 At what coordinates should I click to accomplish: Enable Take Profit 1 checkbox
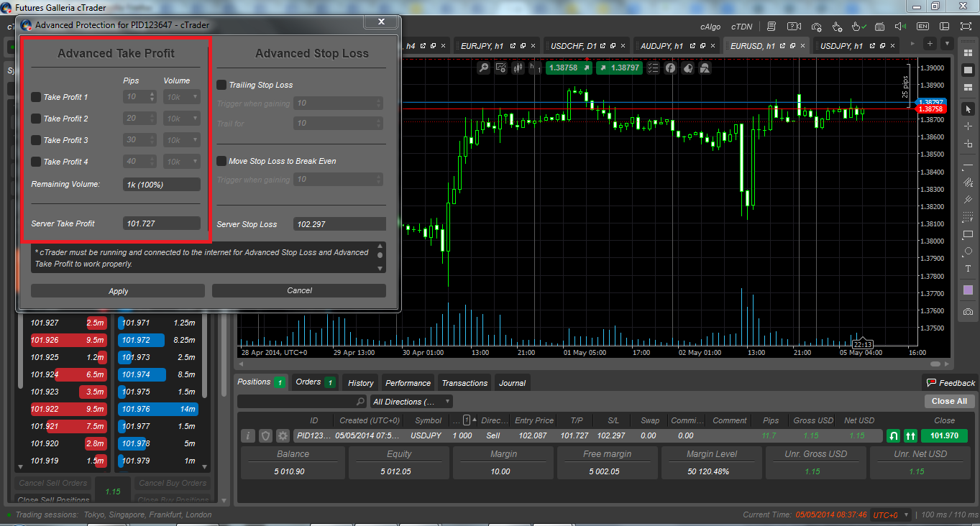click(36, 97)
